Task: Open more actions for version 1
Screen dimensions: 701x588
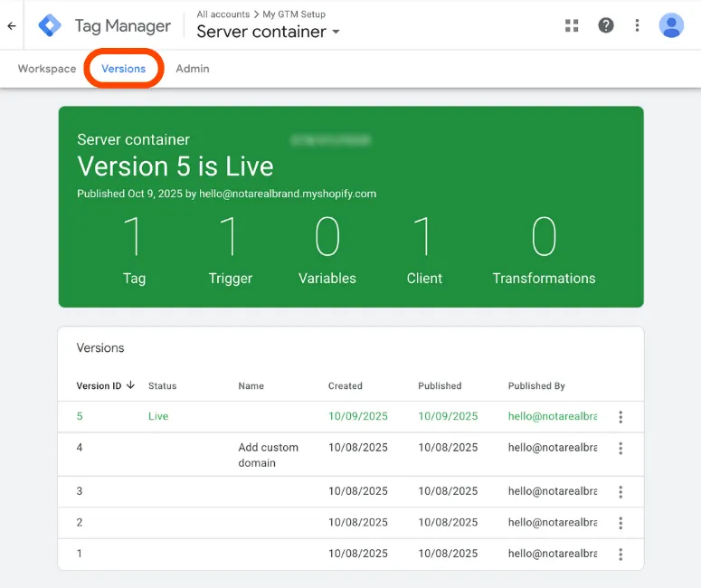Action: click(620, 555)
